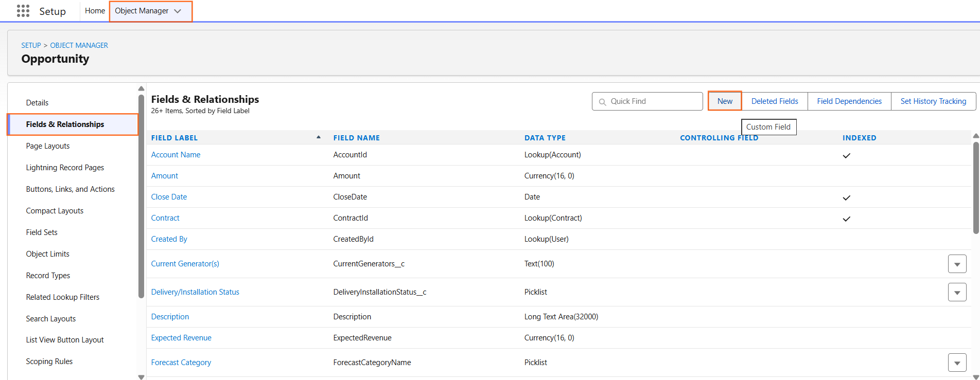980x380 pixels.
Task: Click the Text(100) data type cell
Action: tap(539, 264)
